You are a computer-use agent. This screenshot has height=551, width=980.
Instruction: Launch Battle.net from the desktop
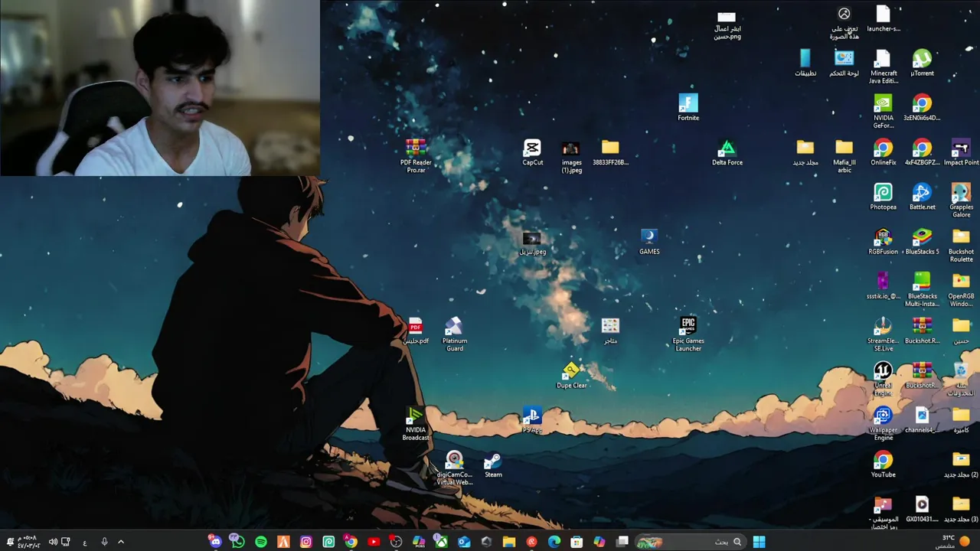[922, 195]
